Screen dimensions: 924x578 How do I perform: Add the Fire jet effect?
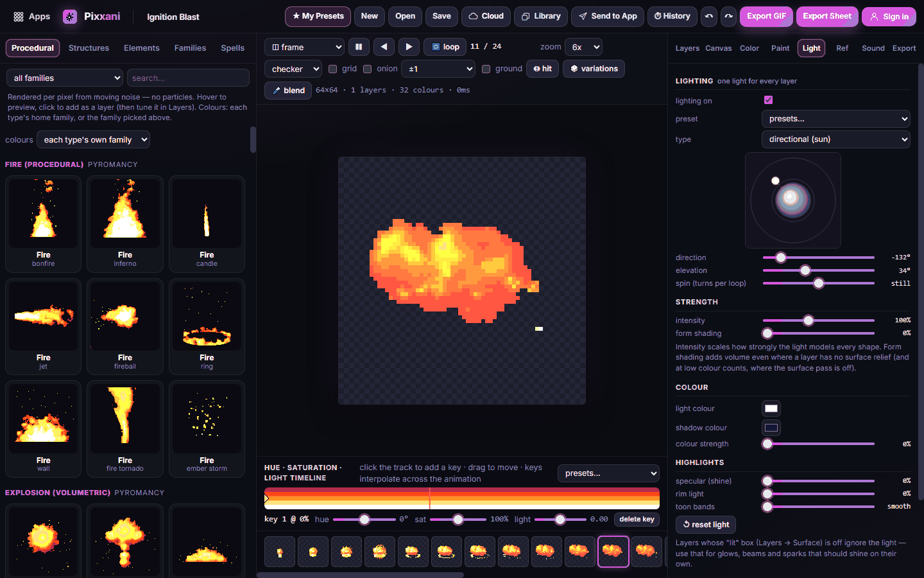coord(44,327)
